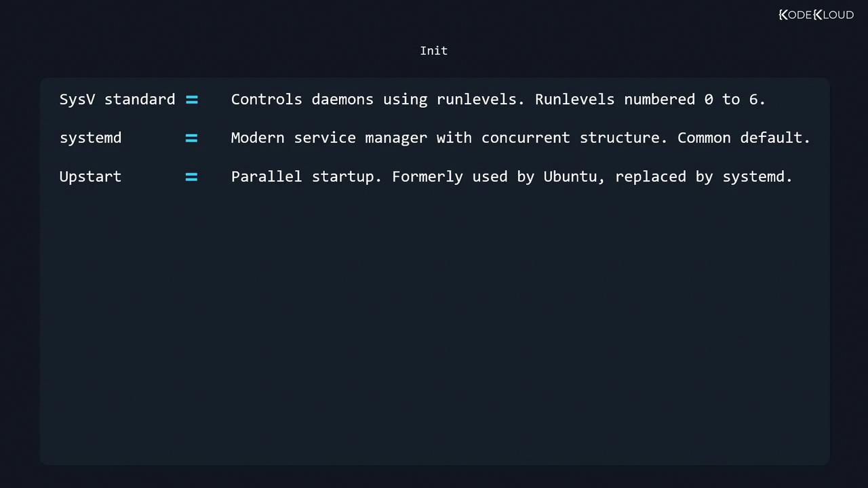Click the equals sign beside SysV standard
Image resolution: width=868 pixels, height=488 pixels.
tap(192, 100)
